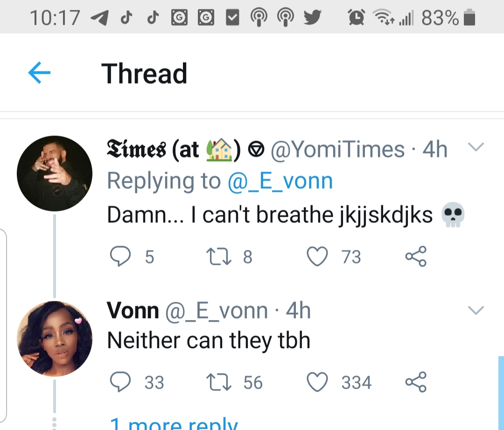Go back using the blue arrow
Image resolution: width=504 pixels, height=430 pixels.
pyautogui.click(x=39, y=74)
